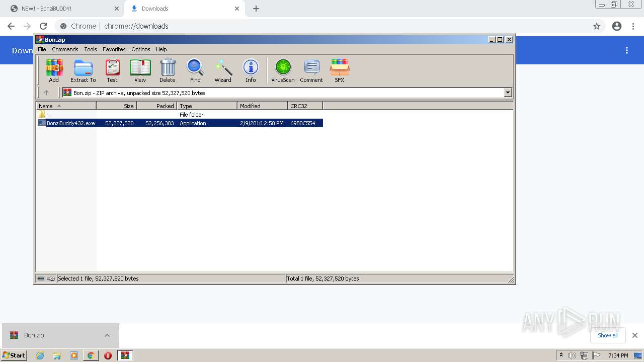Expand the archive path dropdown
Viewport: 644px width, 362px height.
(508, 93)
